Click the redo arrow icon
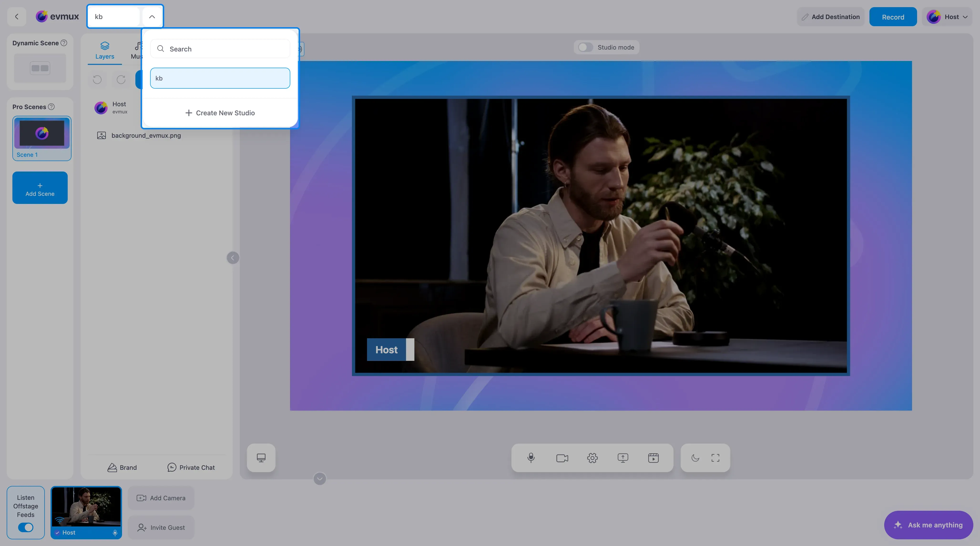This screenshot has width=980, height=546. pos(121,80)
